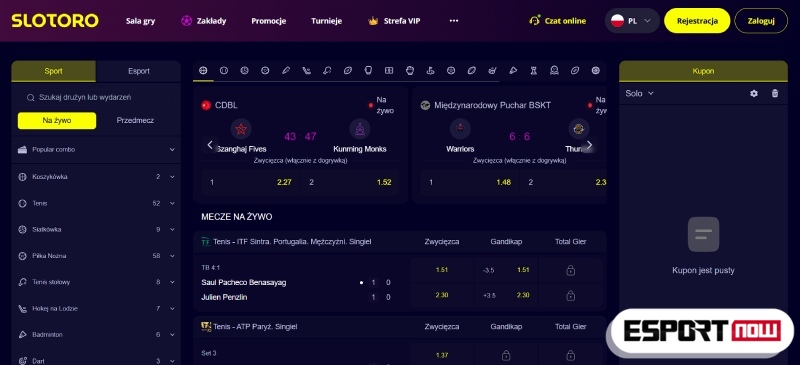Switch to Przedmecz pre-match mode
Image resolution: width=800 pixels, height=365 pixels.
pyautogui.click(x=135, y=120)
